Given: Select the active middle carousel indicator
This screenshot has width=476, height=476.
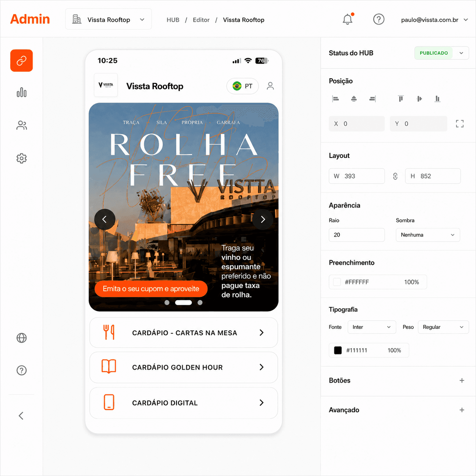Looking at the screenshot, I should (x=183, y=303).
